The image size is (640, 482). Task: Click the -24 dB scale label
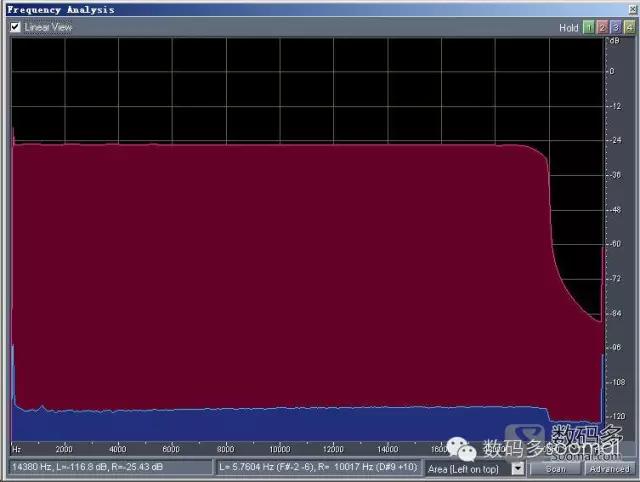pyautogui.click(x=616, y=140)
